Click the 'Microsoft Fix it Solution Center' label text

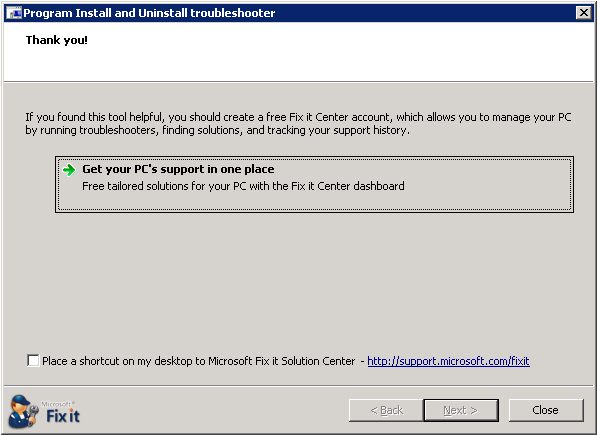(x=281, y=361)
